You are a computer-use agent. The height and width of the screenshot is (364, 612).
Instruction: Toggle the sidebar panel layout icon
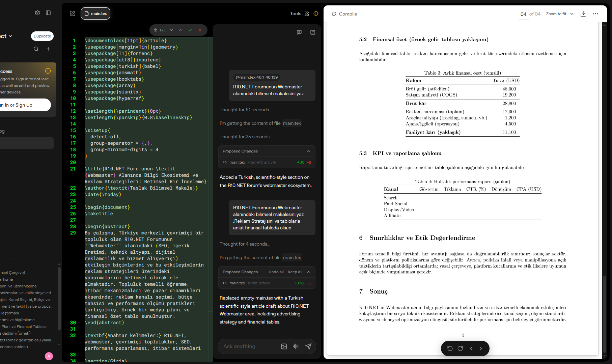pos(48,13)
